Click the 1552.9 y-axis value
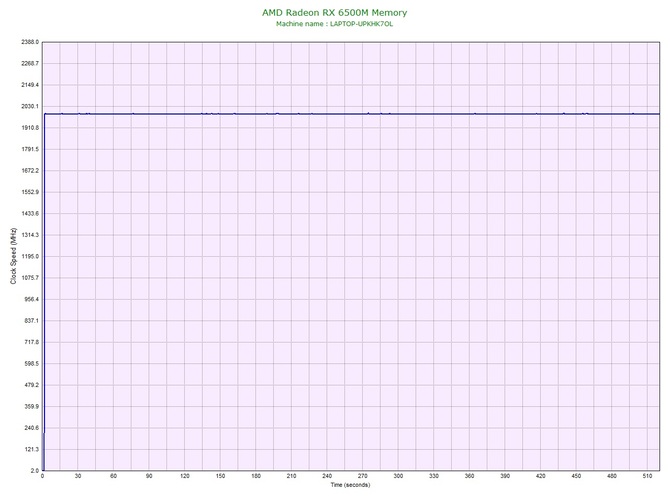 click(30, 192)
